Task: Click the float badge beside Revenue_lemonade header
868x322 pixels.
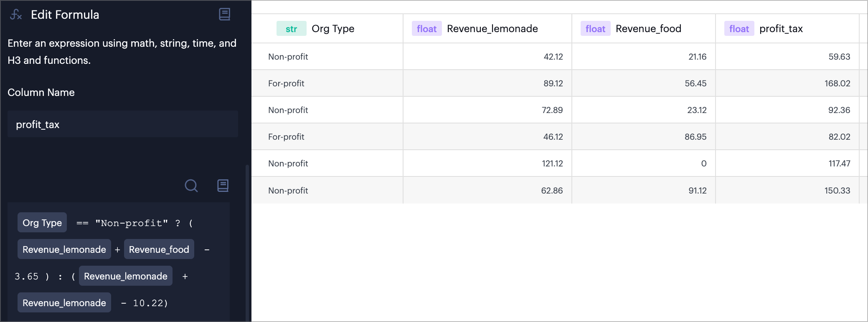Action: coord(426,28)
